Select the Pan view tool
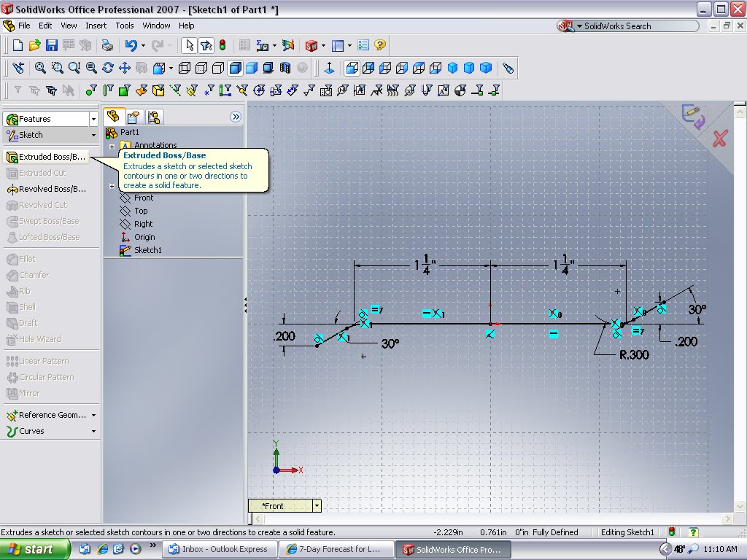This screenshot has width=747, height=560. pyautogui.click(x=124, y=68)
